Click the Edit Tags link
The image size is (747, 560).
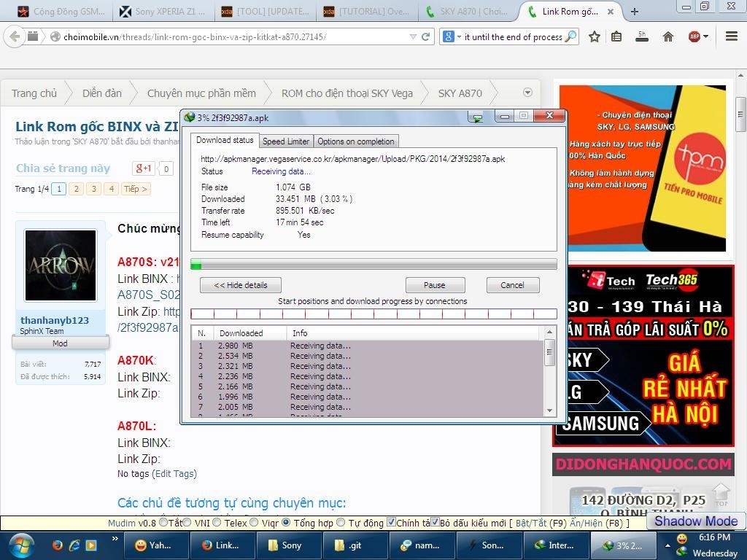(x=174, y=474)
